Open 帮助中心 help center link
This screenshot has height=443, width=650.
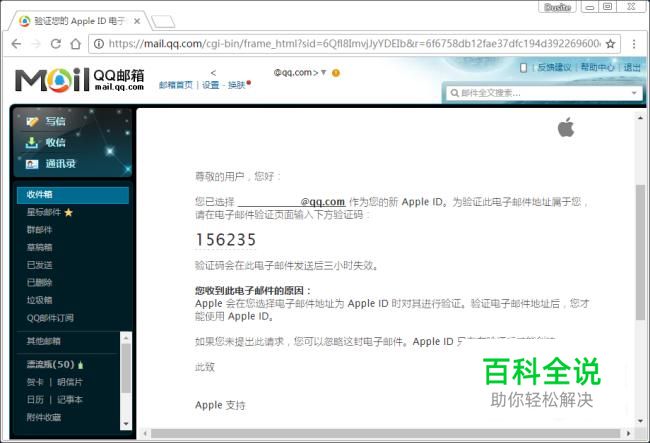597,67
